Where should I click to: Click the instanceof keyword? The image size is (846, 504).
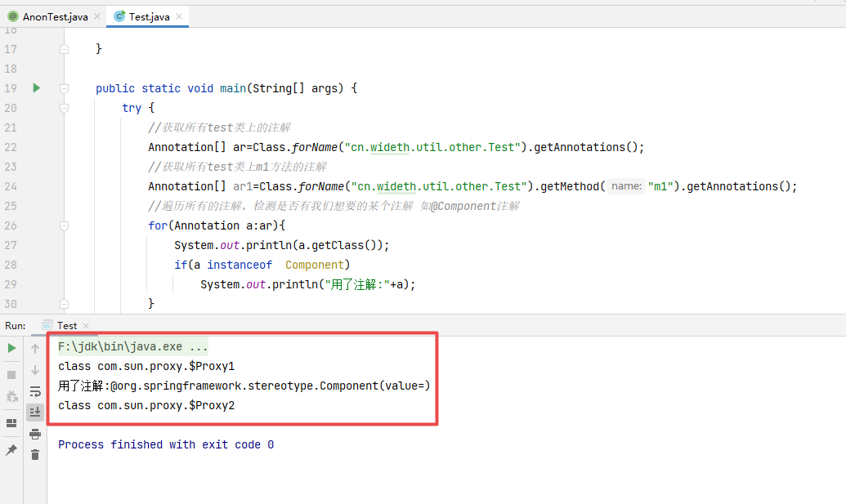pyautogui.click(x=239, y=265)
